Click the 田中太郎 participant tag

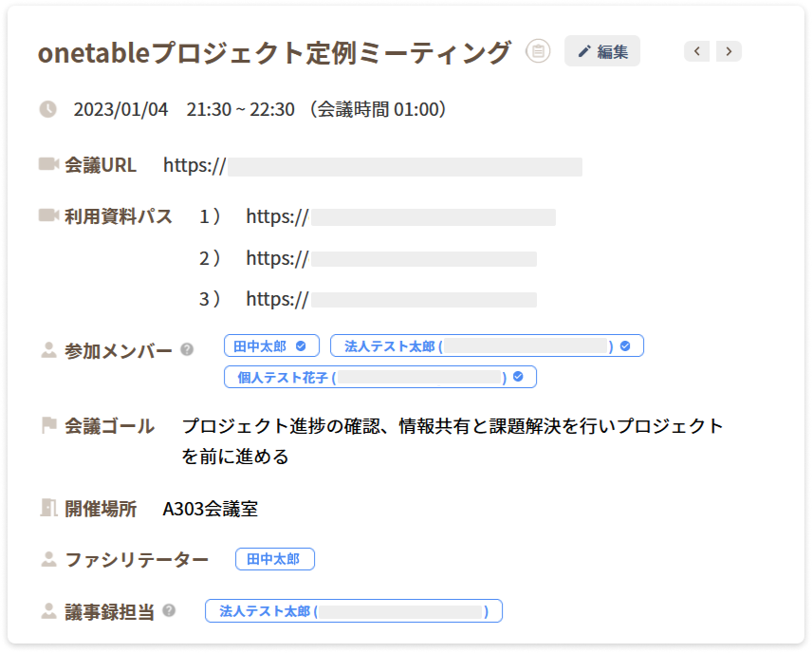click(271, 346)
